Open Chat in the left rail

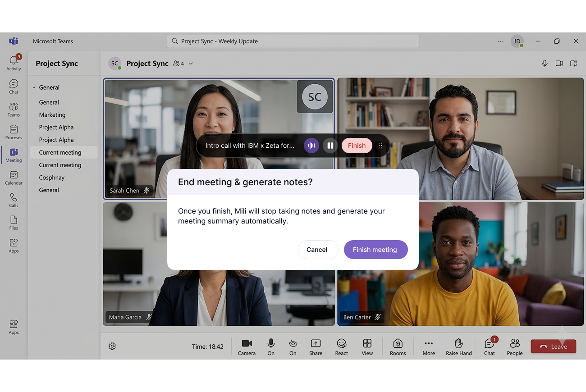14,87
